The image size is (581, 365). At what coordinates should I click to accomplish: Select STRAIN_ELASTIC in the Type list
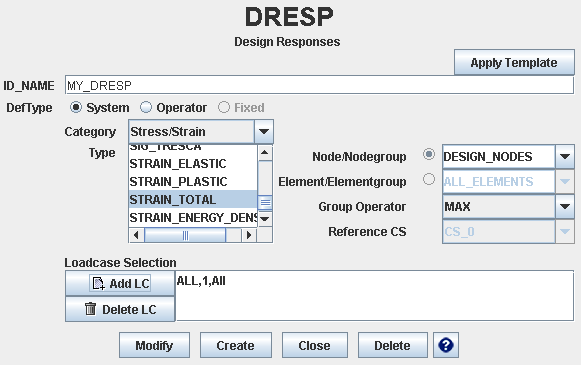(193, 164)
